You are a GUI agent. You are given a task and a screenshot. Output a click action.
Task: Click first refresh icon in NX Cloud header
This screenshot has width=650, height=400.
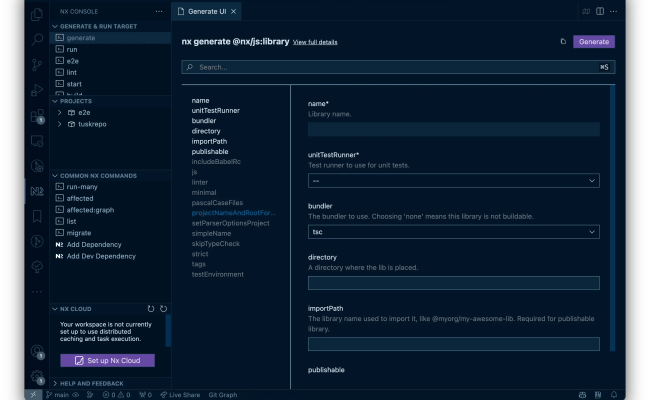[x=151, y=309]
